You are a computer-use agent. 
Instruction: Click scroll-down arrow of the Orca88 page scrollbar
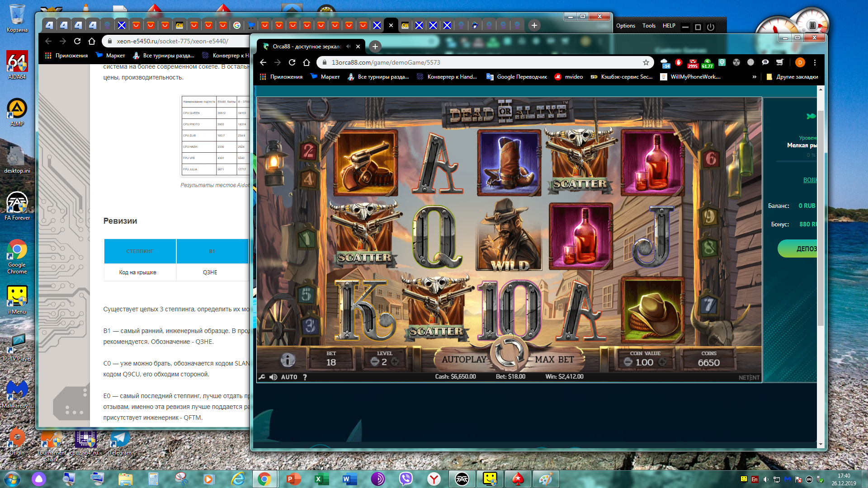point(821,444)
